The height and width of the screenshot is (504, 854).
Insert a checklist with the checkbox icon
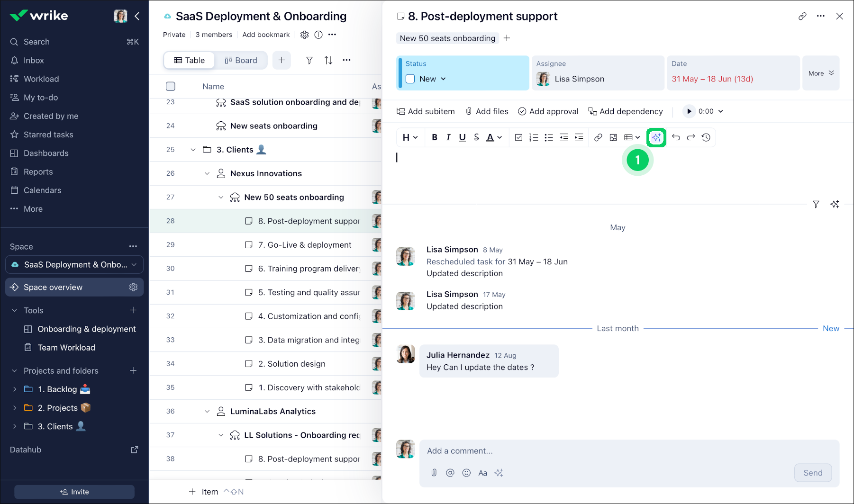[519, 137]
